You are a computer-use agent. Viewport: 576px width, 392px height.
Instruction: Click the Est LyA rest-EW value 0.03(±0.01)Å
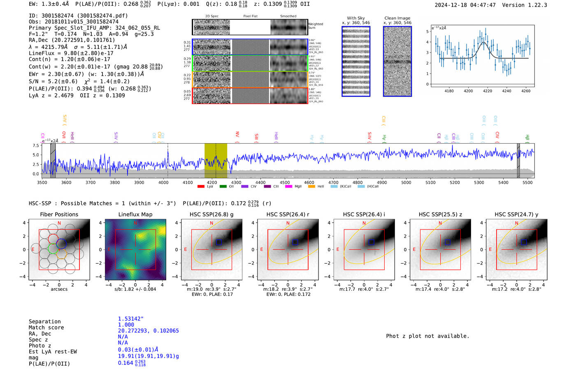[138, 350]
